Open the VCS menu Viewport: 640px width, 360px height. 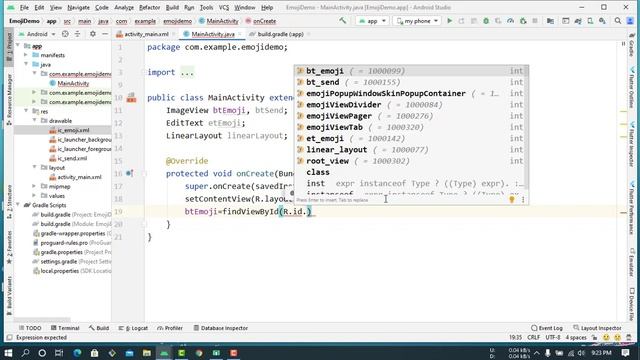click(224, 7)
